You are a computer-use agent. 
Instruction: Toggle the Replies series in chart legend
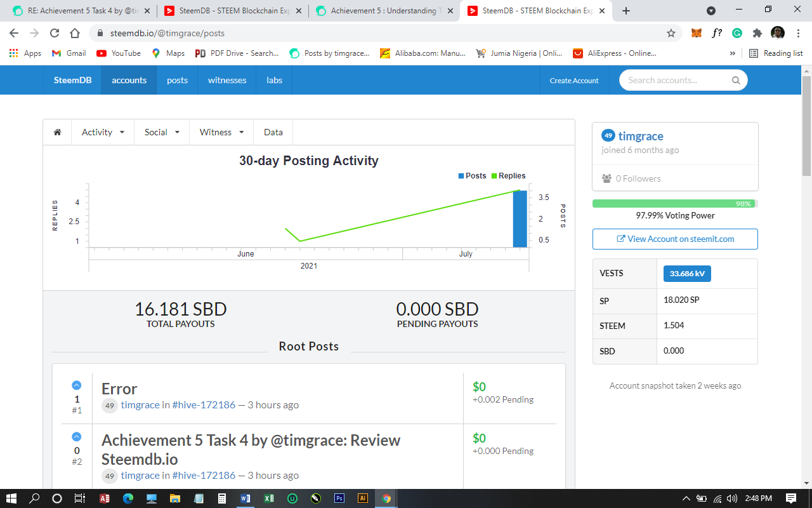(508, 176)
